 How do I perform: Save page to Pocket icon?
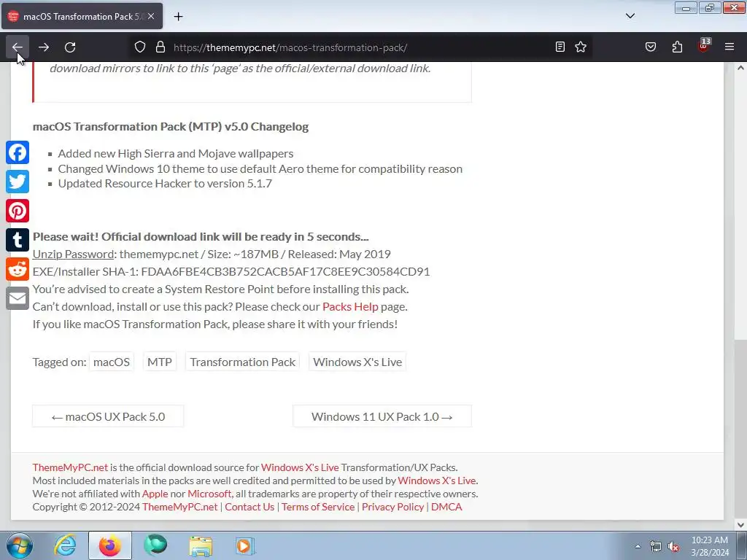(651, 47)
